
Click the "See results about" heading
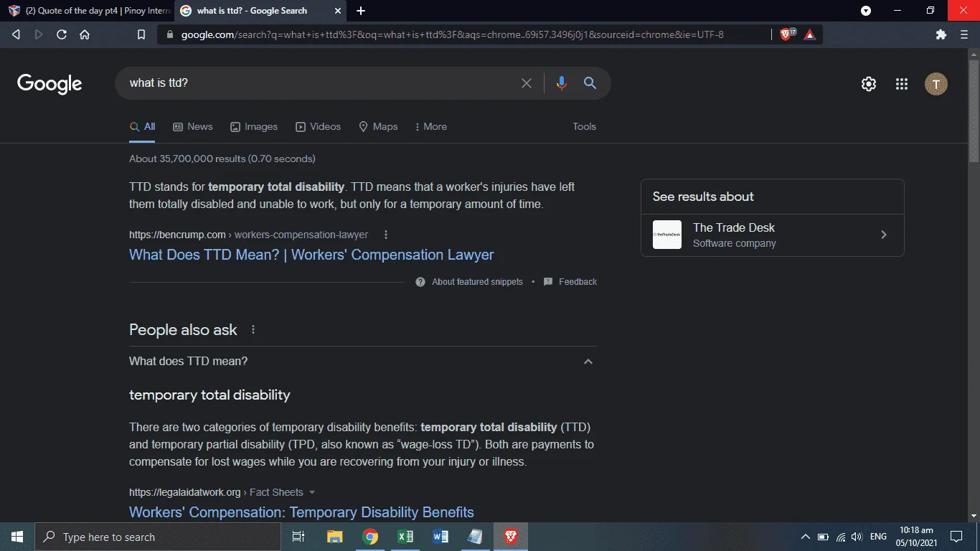[703, 197]
